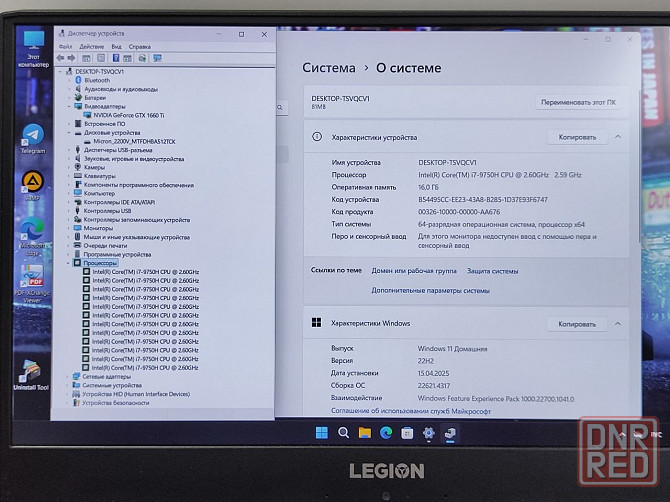Expand the Клавиатуры category

[x=69, y=176]
